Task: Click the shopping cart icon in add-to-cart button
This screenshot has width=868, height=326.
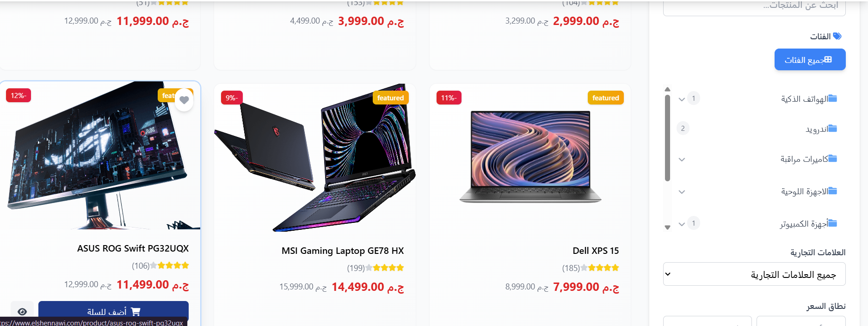Action: click(135, 312)
